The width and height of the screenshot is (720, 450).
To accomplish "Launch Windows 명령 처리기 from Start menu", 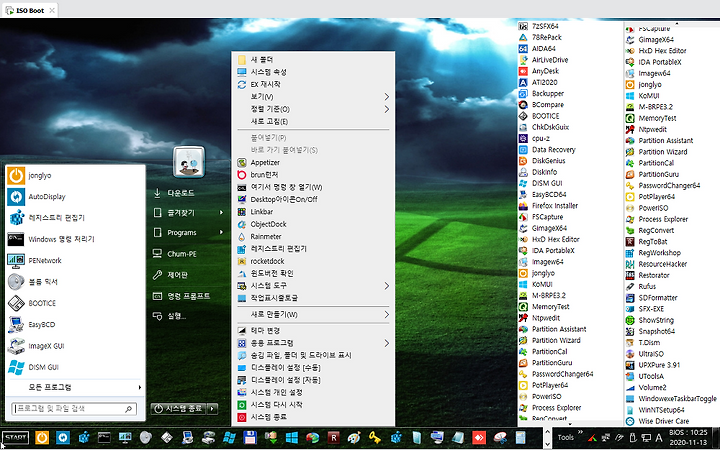I will click(x=75, y=239).
